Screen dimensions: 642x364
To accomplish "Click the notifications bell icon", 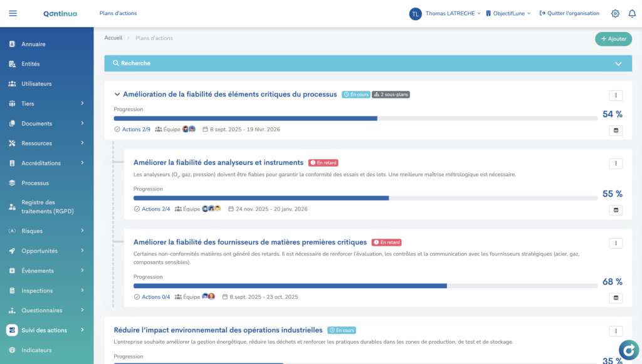I will click(632, 13).
